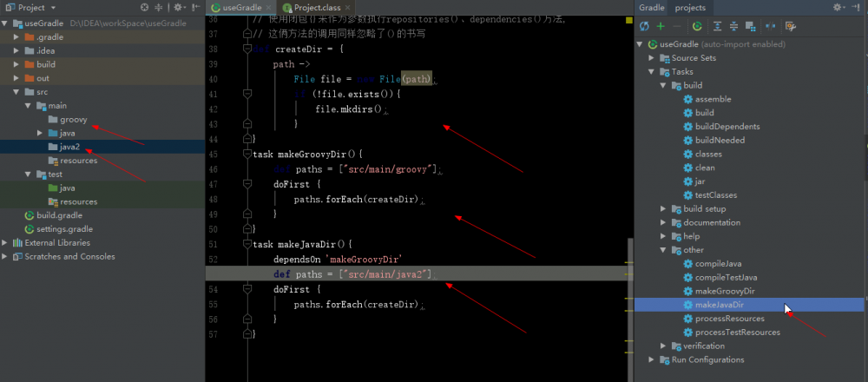
Task: Open Project panel gear settings
Action: (x=178, y=7)
